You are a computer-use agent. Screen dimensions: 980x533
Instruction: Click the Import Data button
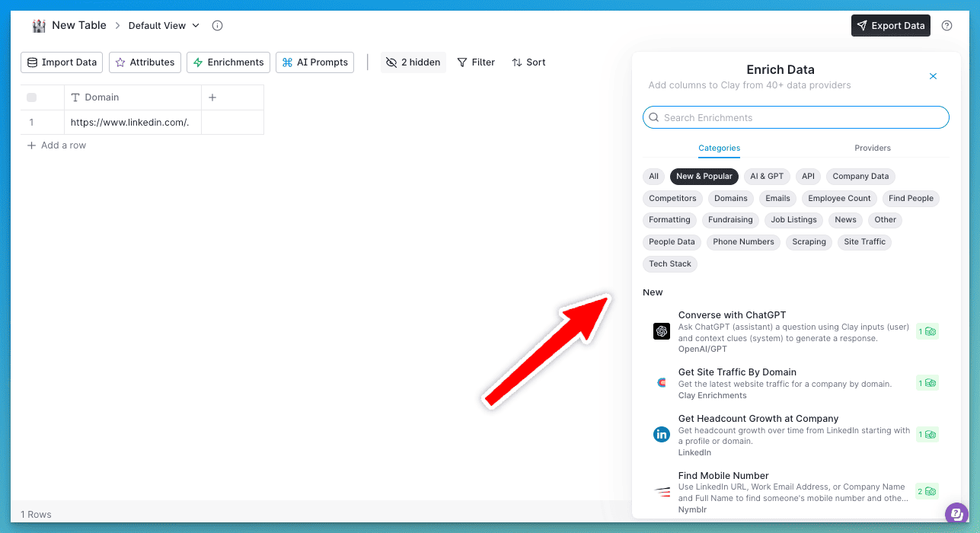coord(62,62)
